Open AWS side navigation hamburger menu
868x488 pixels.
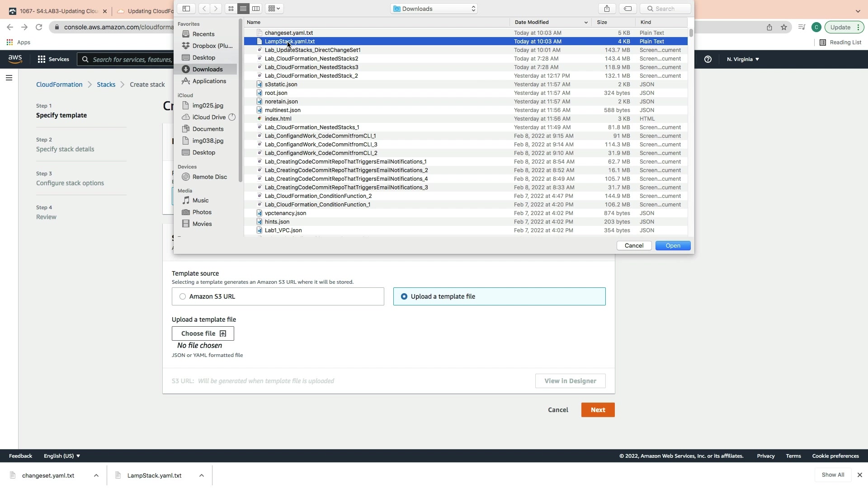point(9,78)
